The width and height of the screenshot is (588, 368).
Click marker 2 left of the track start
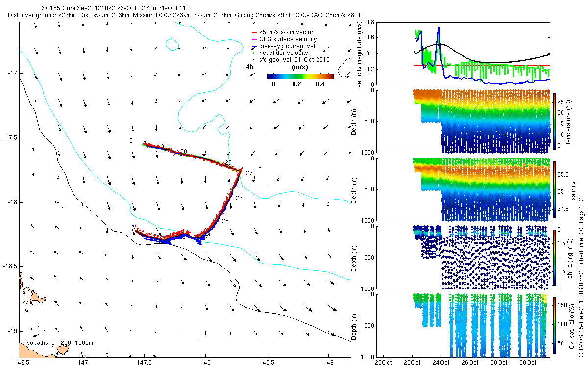pyautogui.click(x=131, y=141)
